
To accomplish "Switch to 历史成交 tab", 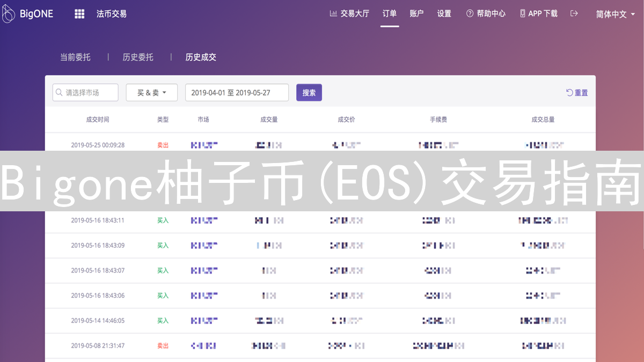I will (x=201, y=57).
